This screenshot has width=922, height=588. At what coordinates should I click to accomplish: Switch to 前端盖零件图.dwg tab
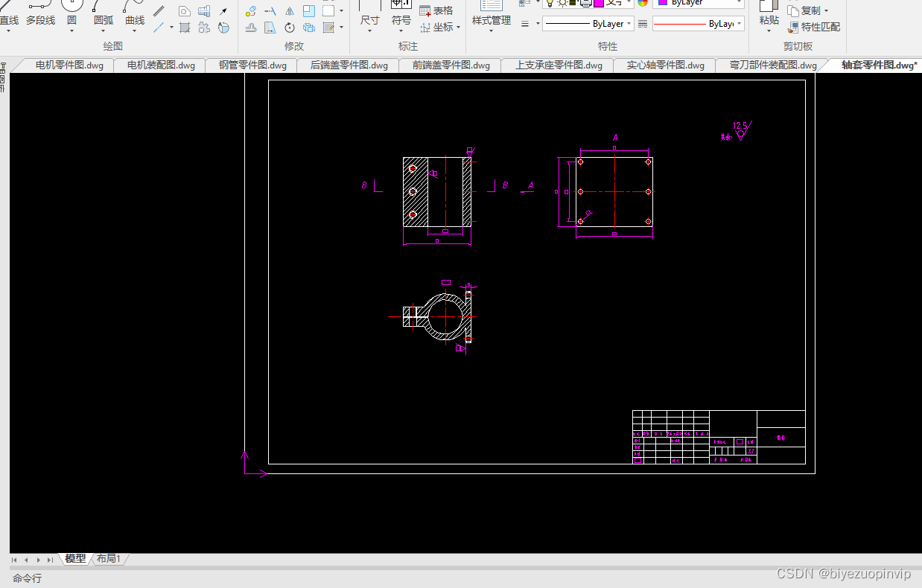pyautogui.click(x=451, y=65)
